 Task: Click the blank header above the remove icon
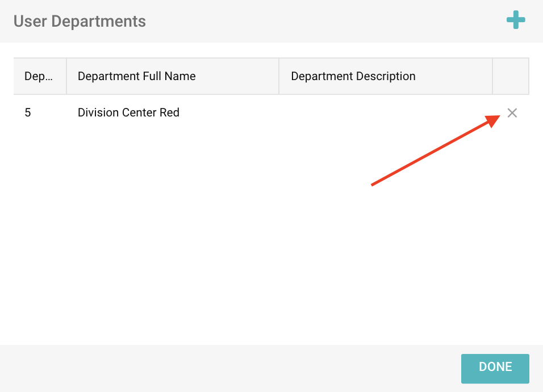[x=511, y=76]
